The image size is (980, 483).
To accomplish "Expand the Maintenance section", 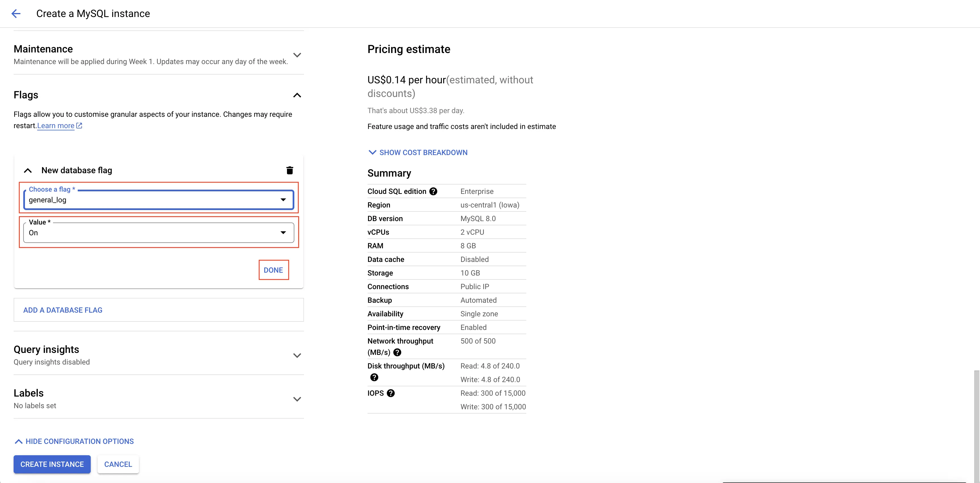I will tap(297, 55).
